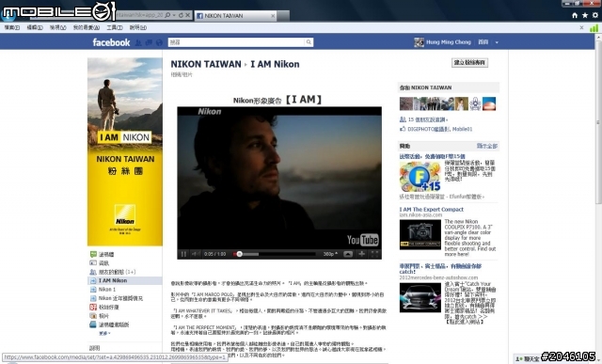Click the Facebook search field
The image size is (602, 364).
coord(236,42)
